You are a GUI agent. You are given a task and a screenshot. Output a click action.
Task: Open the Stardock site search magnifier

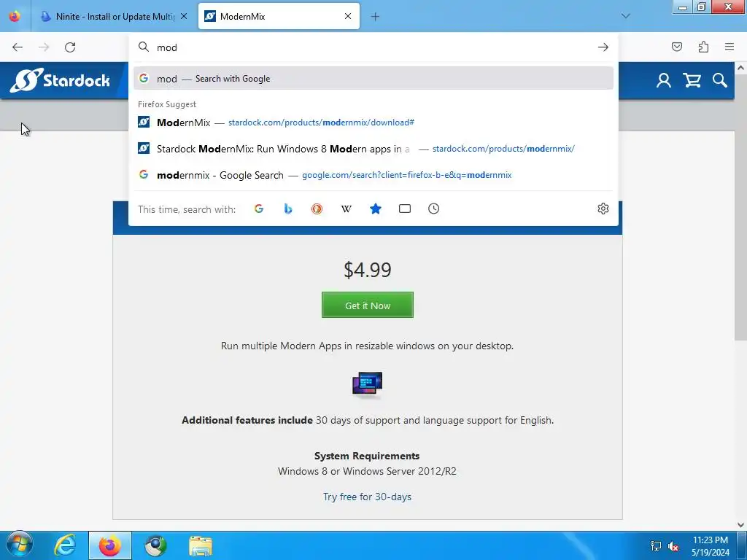[720, 80]
